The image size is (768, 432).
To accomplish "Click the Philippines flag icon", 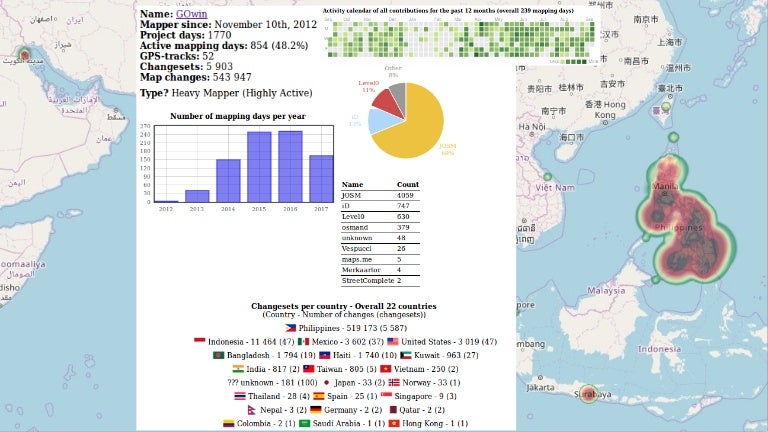I will (290, 327).
